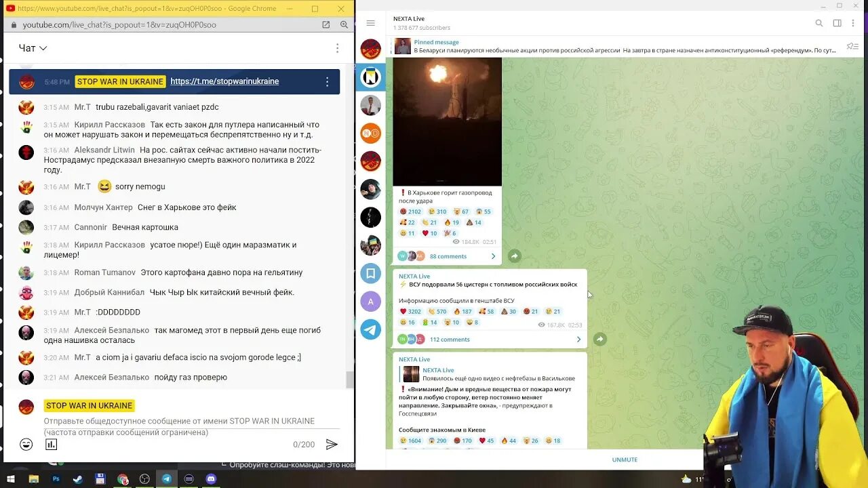Open 112 comments thread

450,340
